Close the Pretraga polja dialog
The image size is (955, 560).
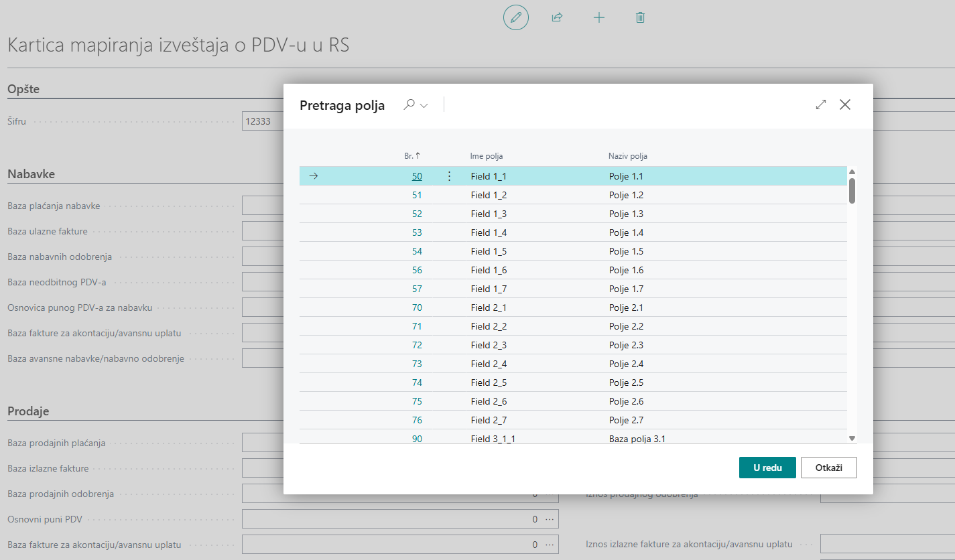pyautogui.click(x=844, y=104)
